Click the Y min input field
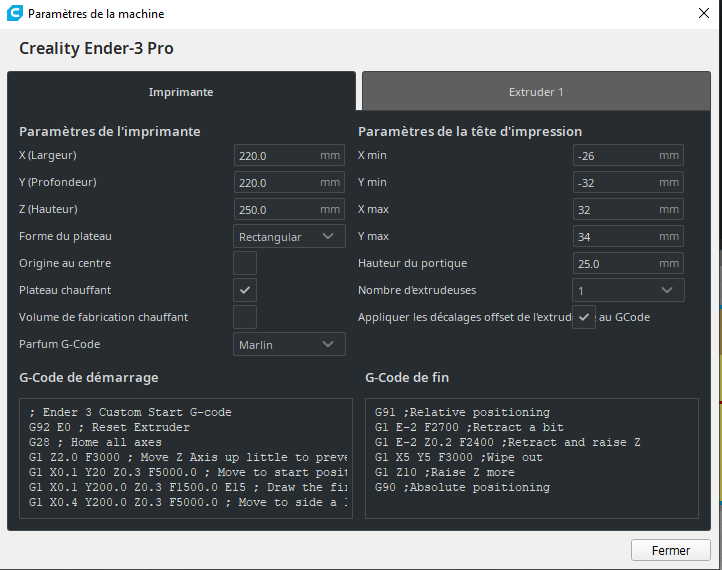The width and height of the screenshot is (722, 570). click(x=628, y=182)
